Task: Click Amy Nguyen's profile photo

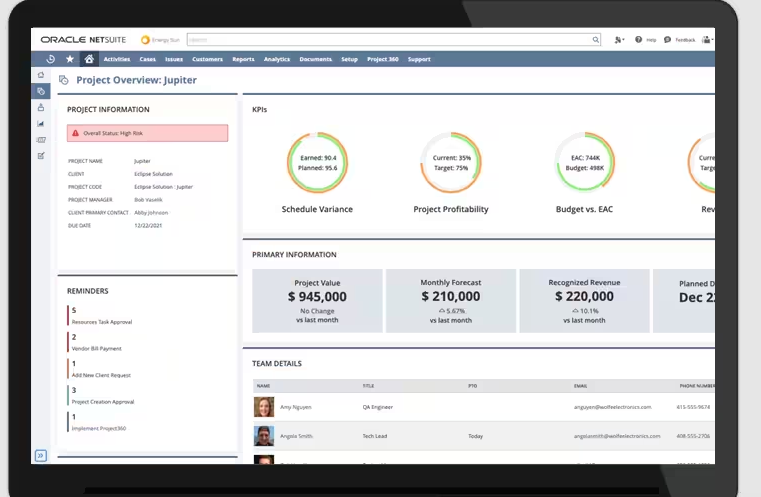Action: (x=264, y=407)
